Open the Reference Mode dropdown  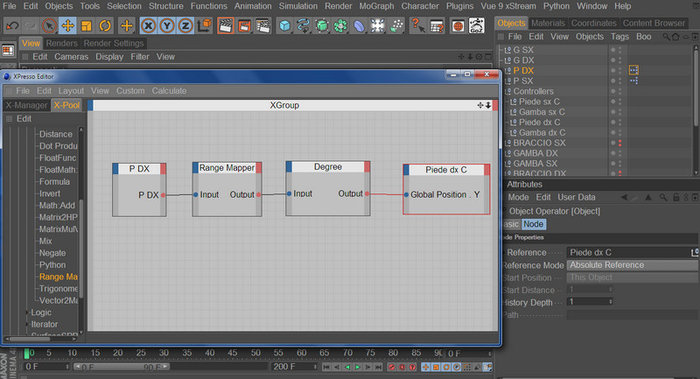(632, 265)
